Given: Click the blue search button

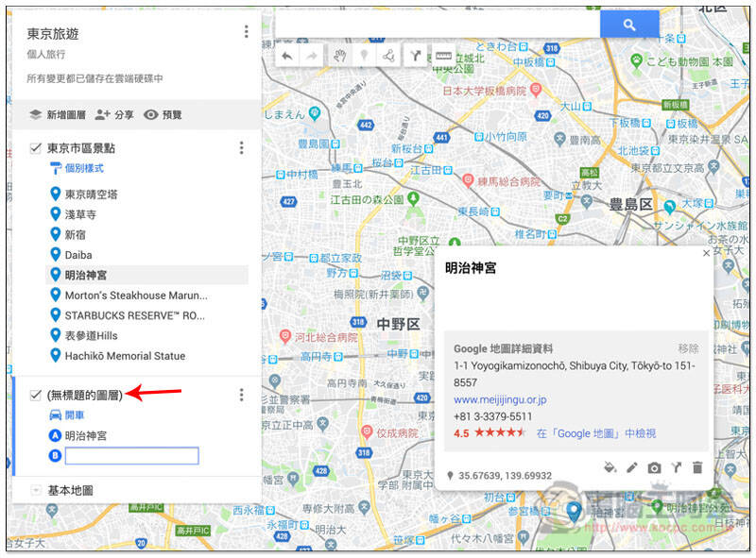Looking at the screenshot, I should (x=629, y=25).
